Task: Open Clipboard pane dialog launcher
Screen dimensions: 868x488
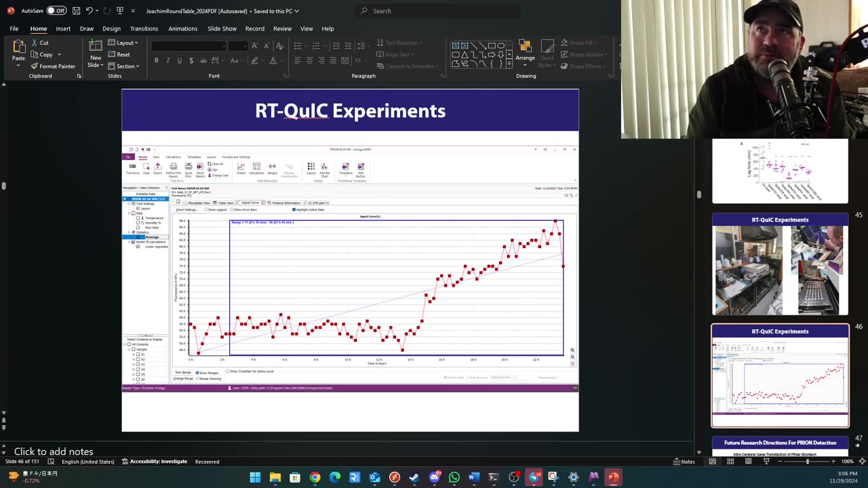Action: (79, 76)
